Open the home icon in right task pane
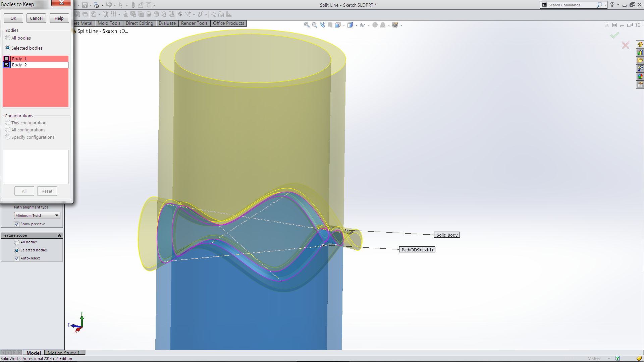This screenshot has width=644, height=362. pyautogui.click(x=640, y=45)
